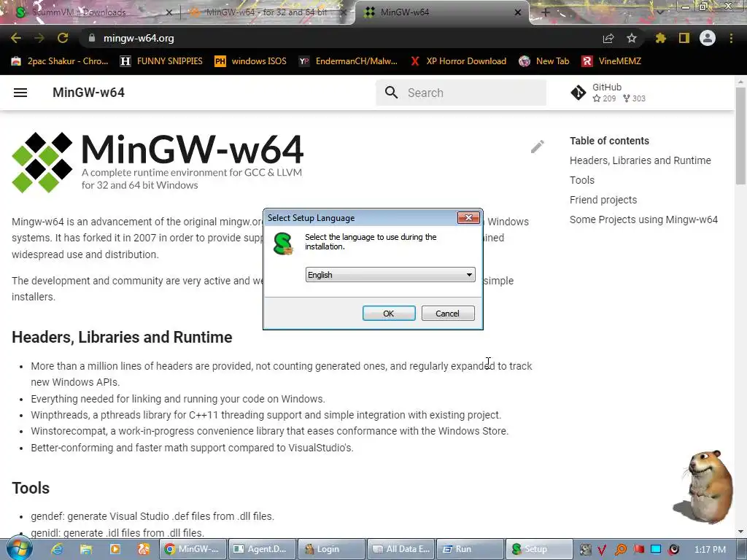Open the site hamburger navigation menu
Image resolution: width=747 pixels, height=560 pixels.
pyautogui.click(x=20, y=93)
